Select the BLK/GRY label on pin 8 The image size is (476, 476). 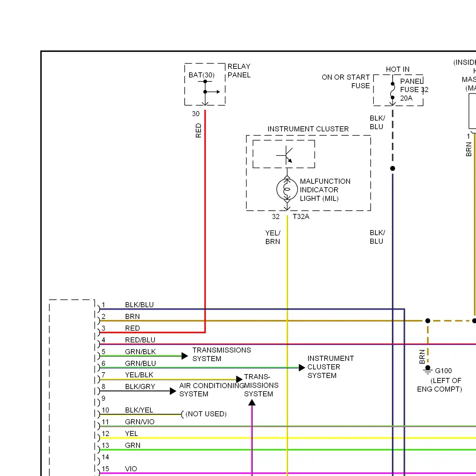pos(140,387)
